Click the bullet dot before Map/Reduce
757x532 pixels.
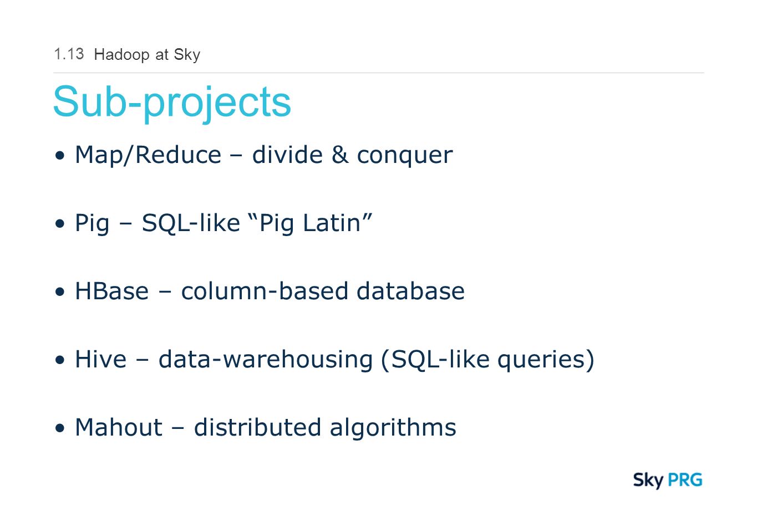[60, 156]
